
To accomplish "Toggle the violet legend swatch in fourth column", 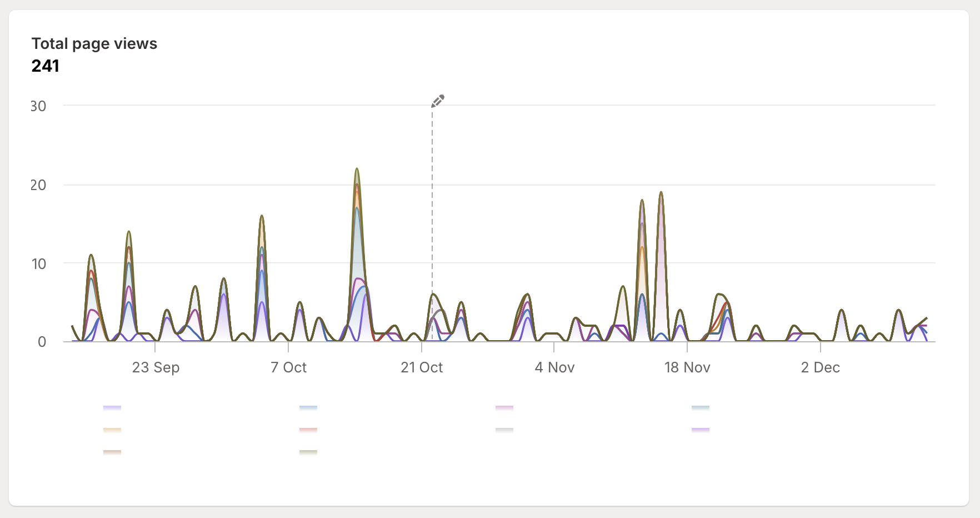I will (x=699, y=429).
